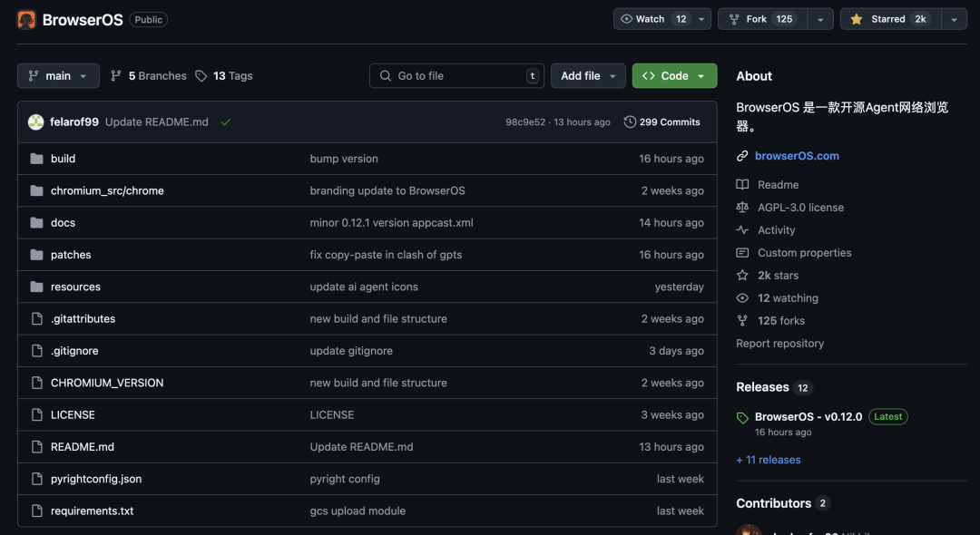Go to the Readme section link
The width and height of the screenshot is (980, 535).
(779, 185)
